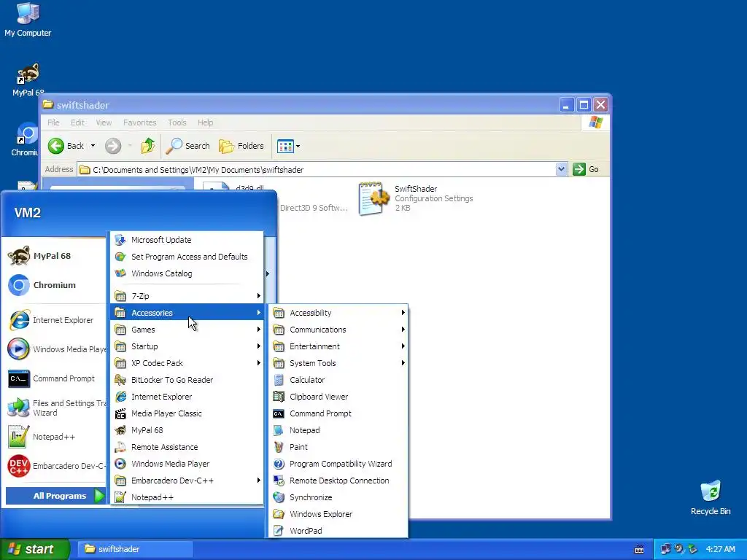Click the 4:27 AM system clock
This screenshot has height=560, width=747.
(720, 549)
